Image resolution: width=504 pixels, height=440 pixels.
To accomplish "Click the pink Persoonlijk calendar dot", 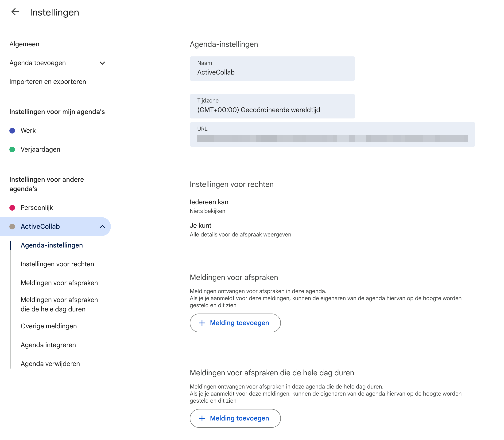I will (x=12, y=208).
